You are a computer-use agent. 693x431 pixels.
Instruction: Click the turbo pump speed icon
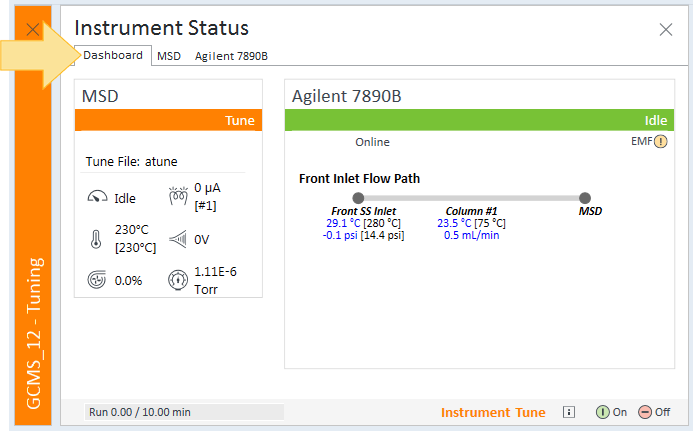[96, 279]
